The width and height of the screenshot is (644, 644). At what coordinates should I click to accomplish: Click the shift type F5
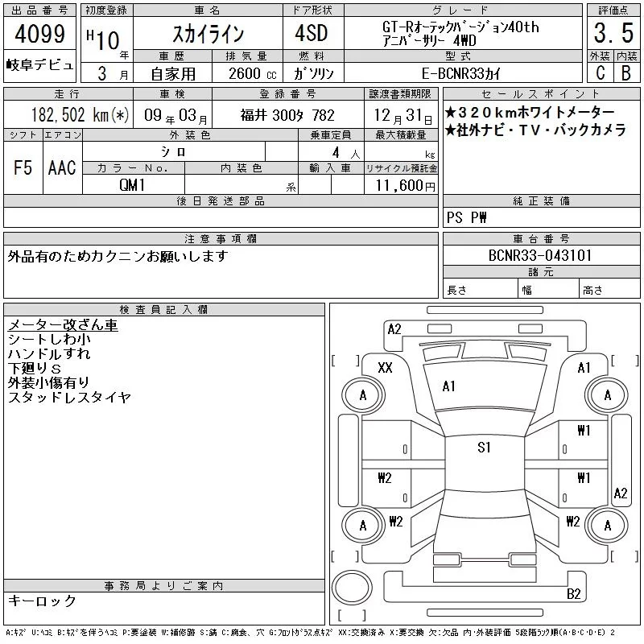tap(23, 168)
